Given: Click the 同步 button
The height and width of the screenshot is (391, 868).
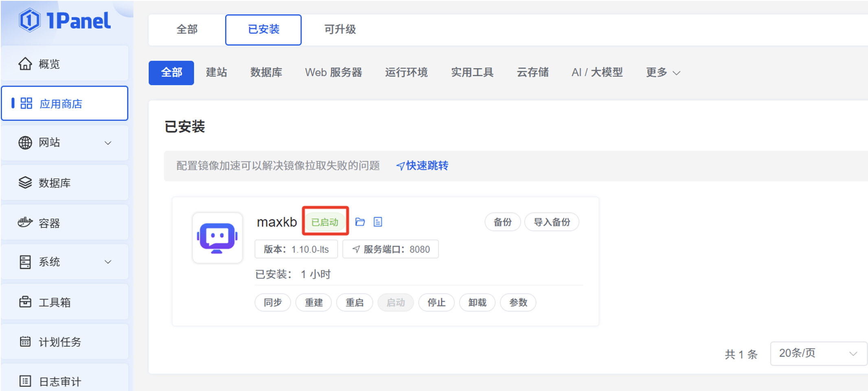Looking at the screenshot, I should 273,303.
